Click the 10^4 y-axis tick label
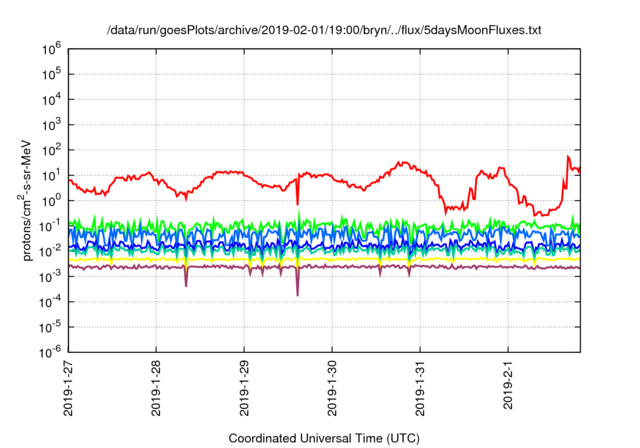 click(51, 100)
